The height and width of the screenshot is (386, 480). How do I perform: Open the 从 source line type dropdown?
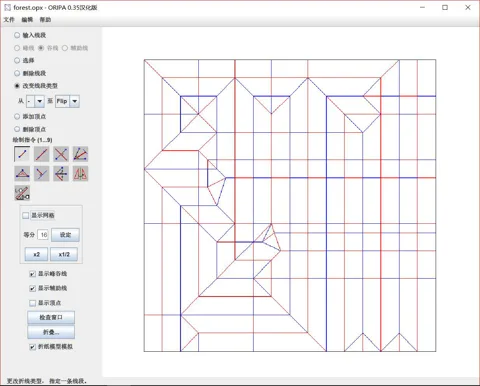(x=35, y=101)
